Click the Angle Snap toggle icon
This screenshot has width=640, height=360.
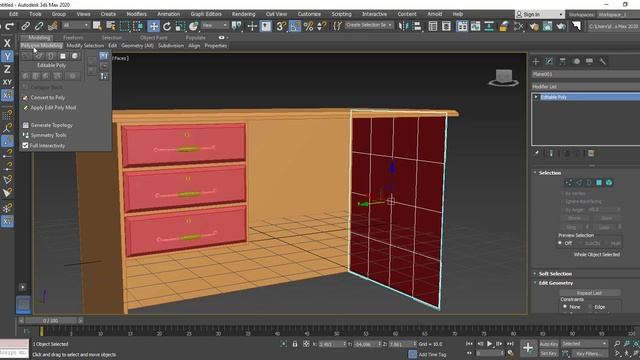pos(295,27)
